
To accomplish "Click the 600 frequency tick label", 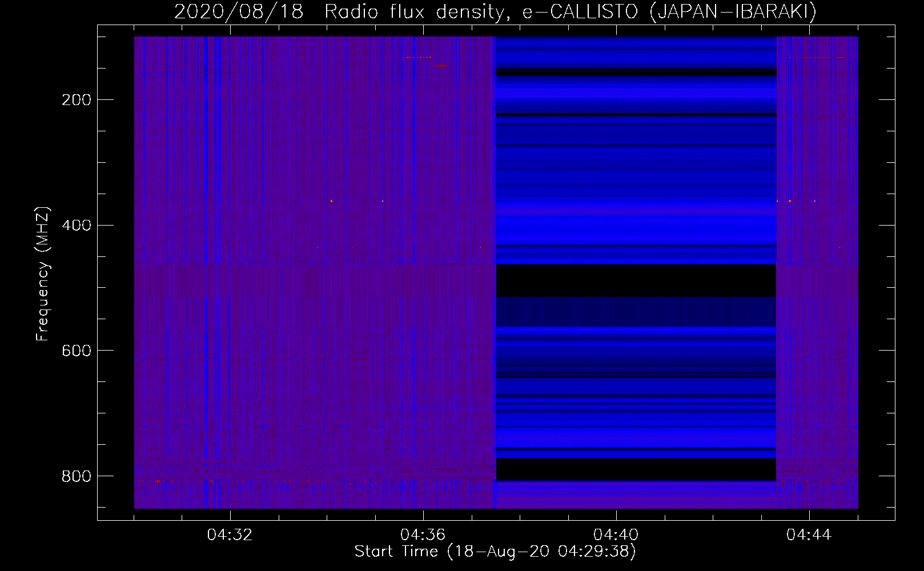I will 77,350.
